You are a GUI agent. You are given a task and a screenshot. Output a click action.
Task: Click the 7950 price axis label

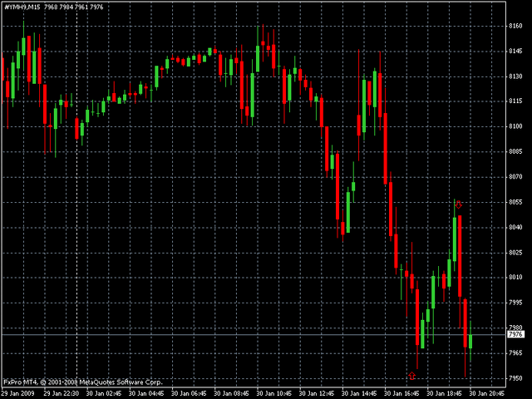(x=515, y=378)
